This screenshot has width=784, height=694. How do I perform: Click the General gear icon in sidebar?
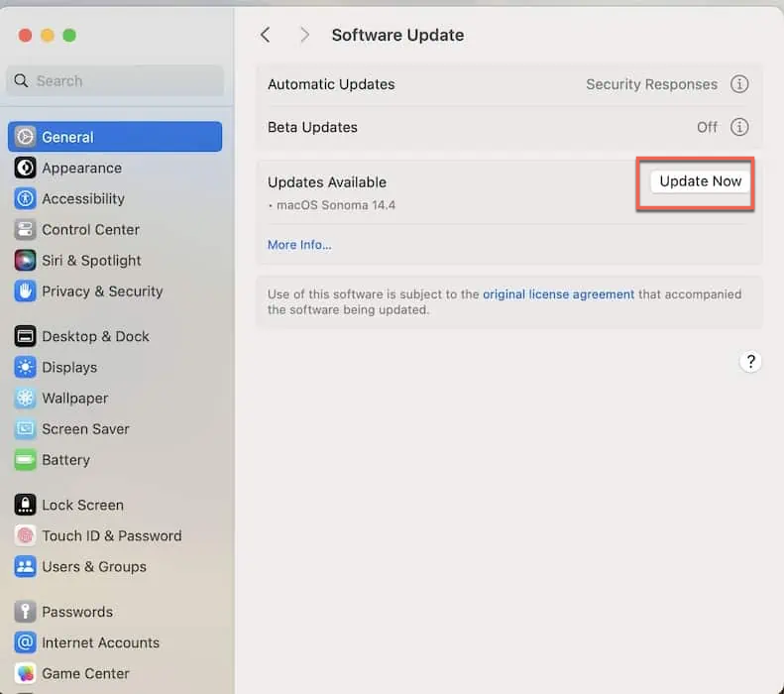[25, 137]
